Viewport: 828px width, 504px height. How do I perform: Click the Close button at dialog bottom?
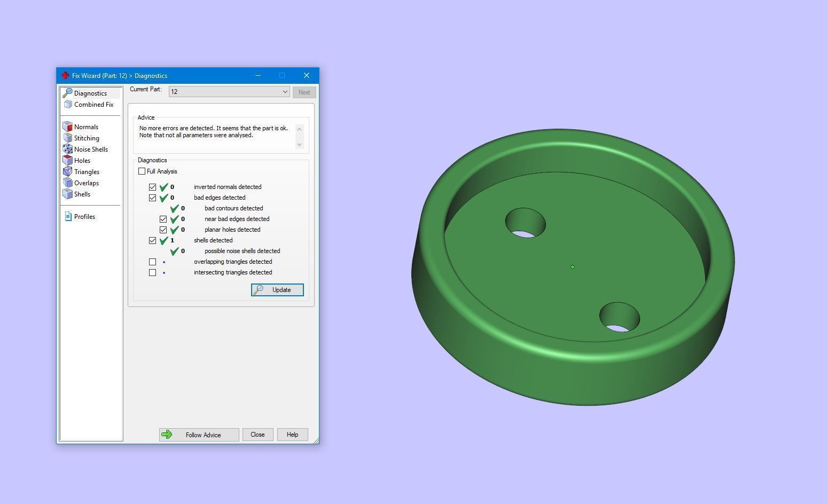pyautogui.click(x=257, y=435)
